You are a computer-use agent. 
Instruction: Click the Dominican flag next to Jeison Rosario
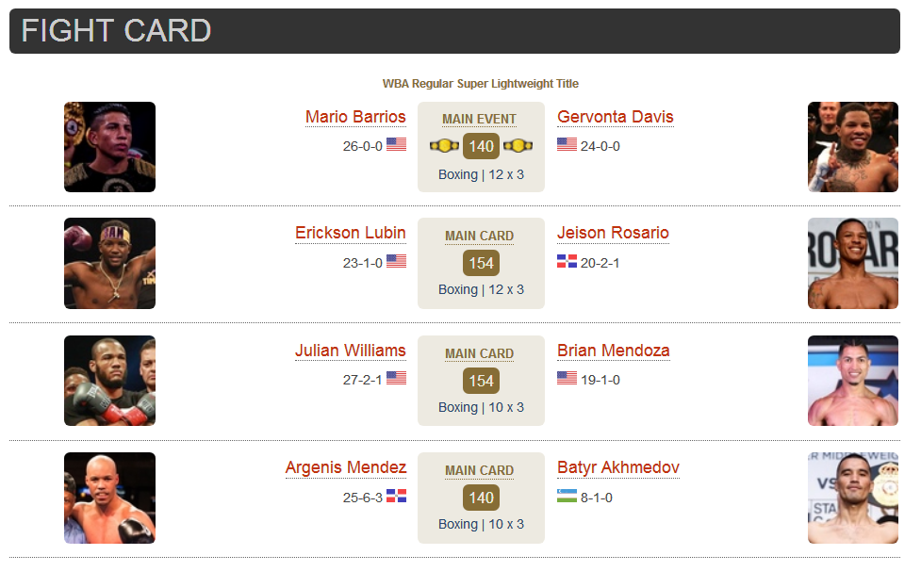point(567,261)
